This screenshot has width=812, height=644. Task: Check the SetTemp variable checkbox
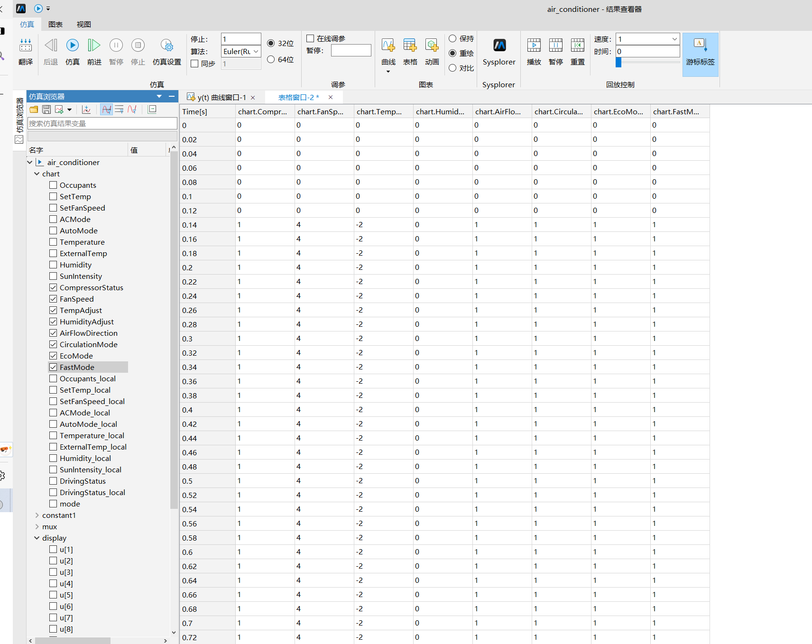(x=53, y=196)
